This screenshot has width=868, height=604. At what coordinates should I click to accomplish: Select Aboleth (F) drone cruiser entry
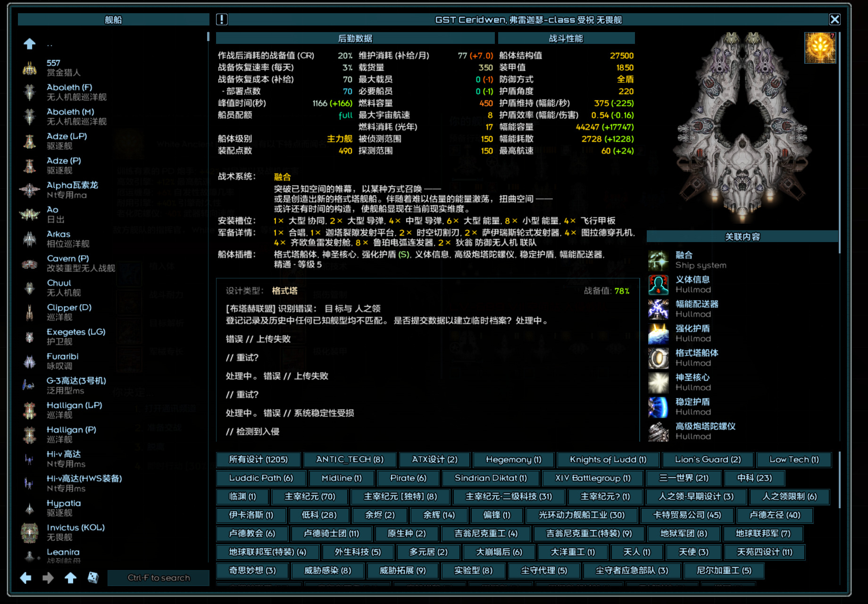pos(69,92)
